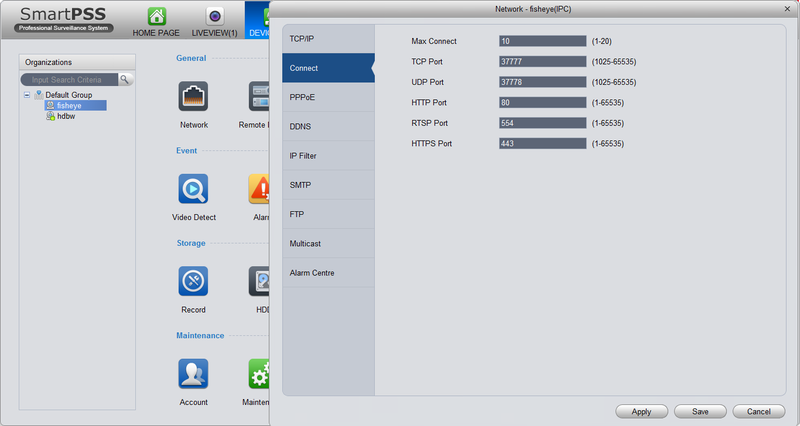The image size is (800, 426).
Task: Click the TCP Port input field
Action: click(x=542, y=61)
